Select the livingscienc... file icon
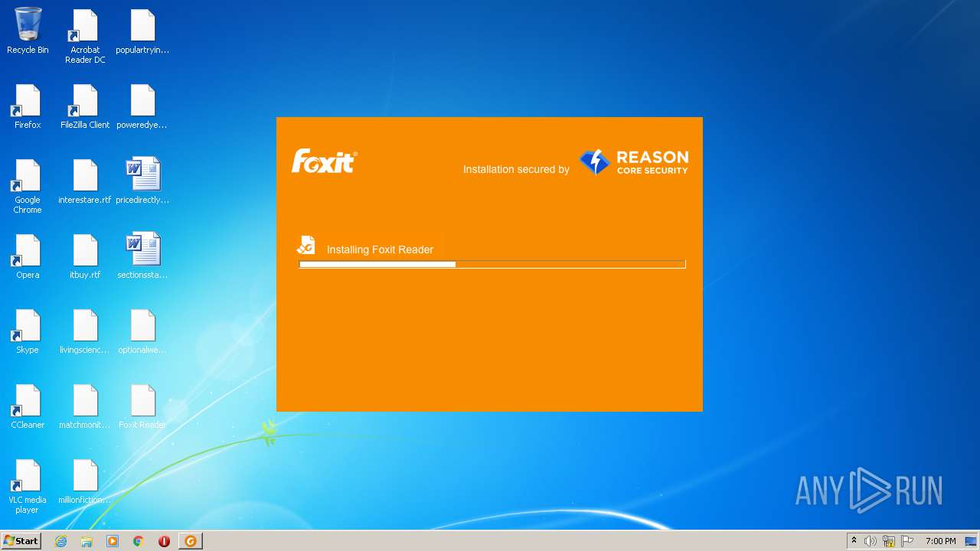This screenshot has height=551, width=980. 85,331
